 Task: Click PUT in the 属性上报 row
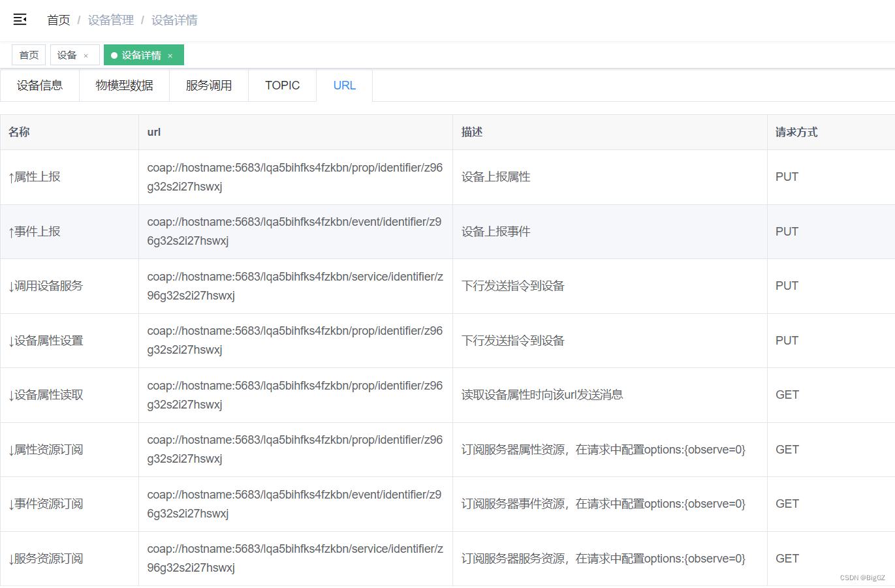point(787,177)
